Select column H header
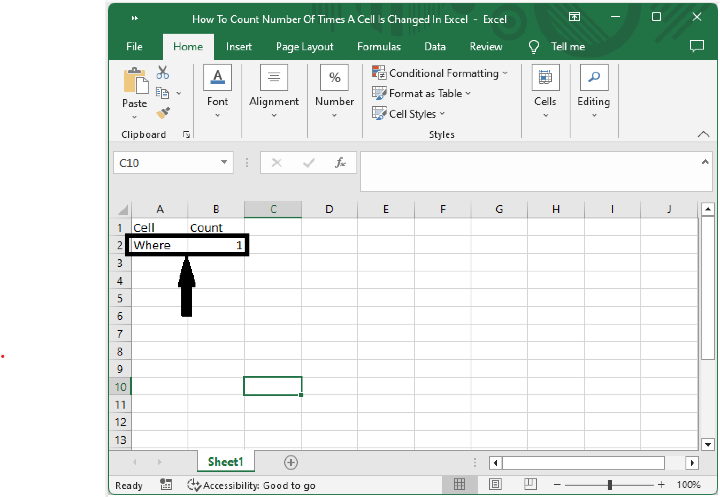The height and width of the screenshot is (497, 720). [556, 209]
